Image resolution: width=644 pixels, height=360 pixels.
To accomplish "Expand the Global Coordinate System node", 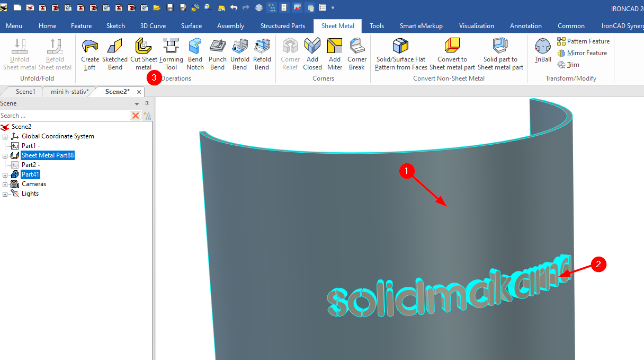I will pos(5,137).
